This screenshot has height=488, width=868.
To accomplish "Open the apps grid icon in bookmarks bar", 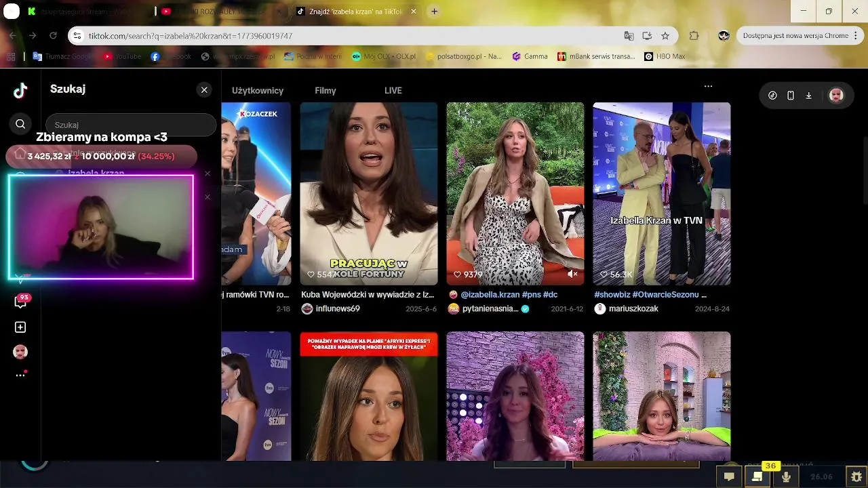I will [x=11, y=57].
